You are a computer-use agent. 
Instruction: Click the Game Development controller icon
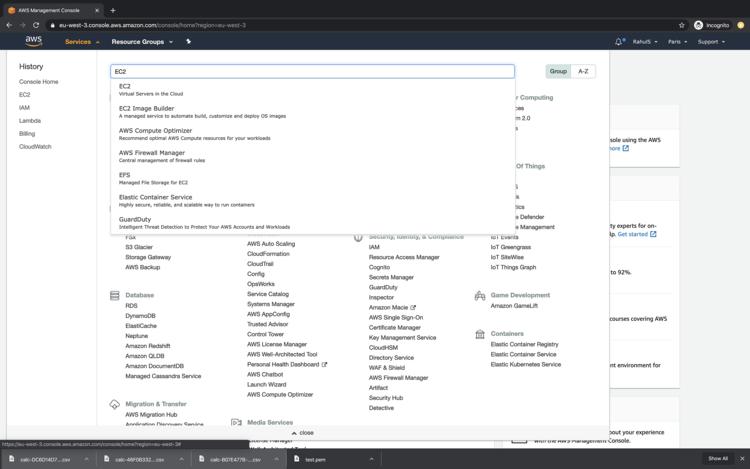click(x=480, y=296)
